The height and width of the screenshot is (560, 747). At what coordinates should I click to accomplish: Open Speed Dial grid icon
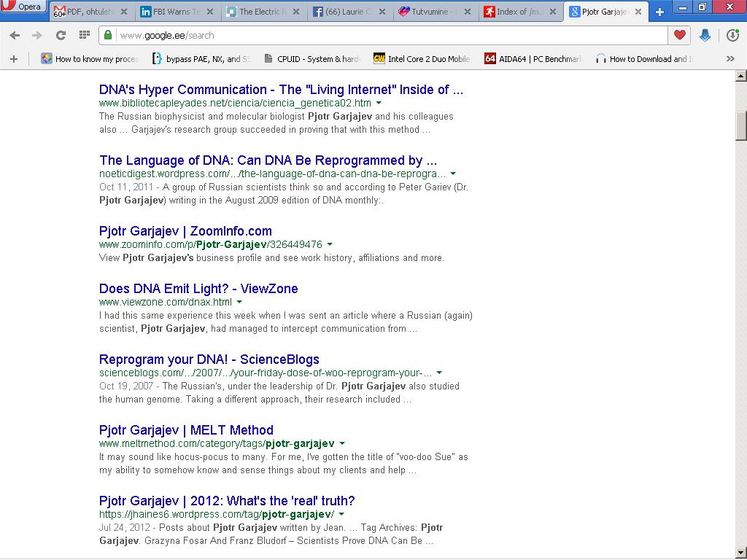[x=85, y=35]
